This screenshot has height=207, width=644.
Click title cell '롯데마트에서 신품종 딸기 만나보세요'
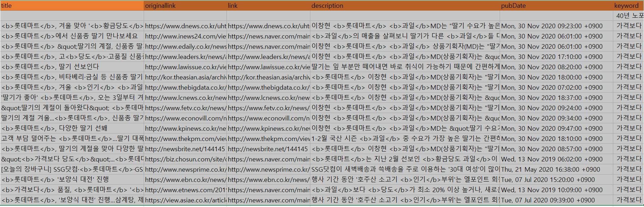(72, 36)
